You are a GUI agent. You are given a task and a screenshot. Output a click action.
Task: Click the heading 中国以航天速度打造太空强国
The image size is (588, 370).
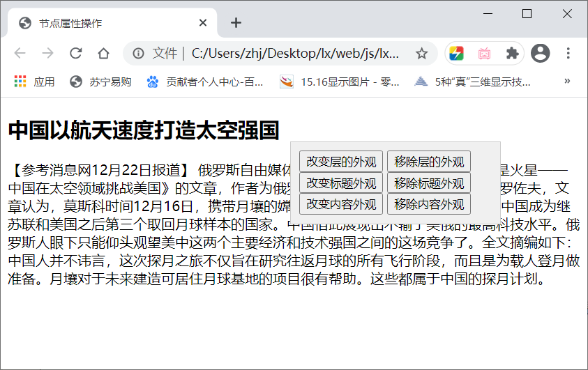coord(144,130)
